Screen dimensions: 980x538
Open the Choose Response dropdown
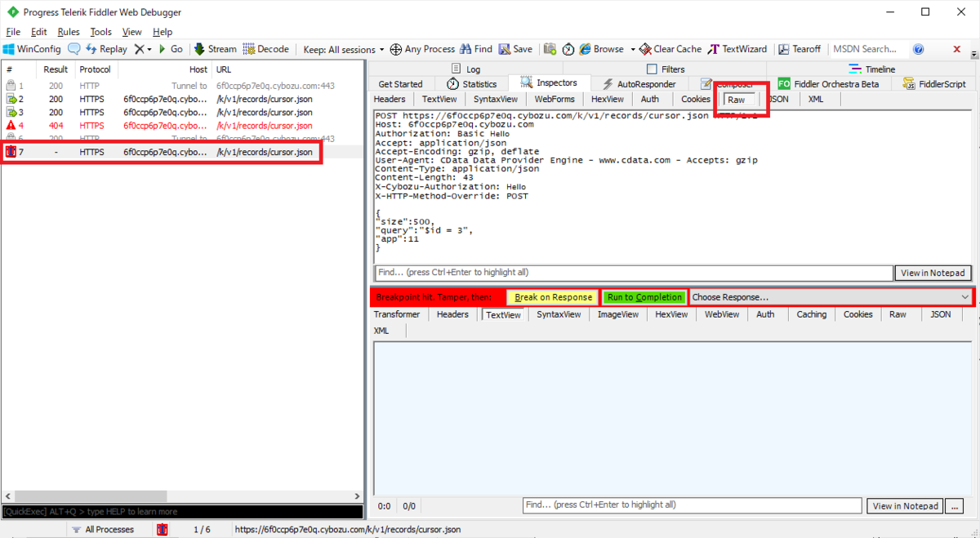pyautogui.click(x=831, y=297)
